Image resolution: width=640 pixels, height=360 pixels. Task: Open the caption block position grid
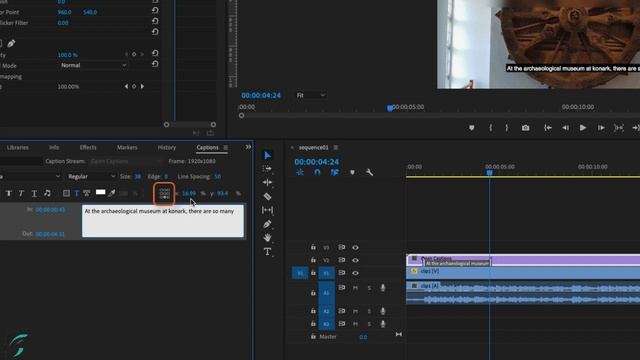(x=164, y=193)
